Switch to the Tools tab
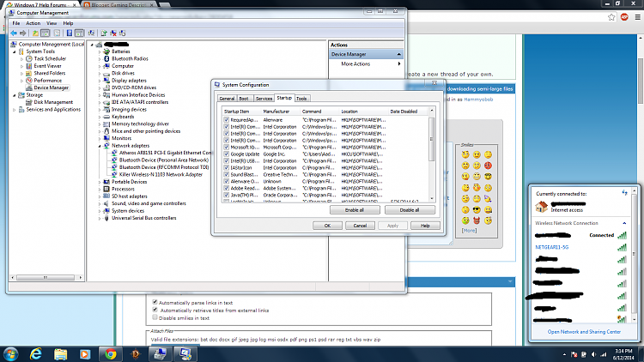 tap(301, 99)
